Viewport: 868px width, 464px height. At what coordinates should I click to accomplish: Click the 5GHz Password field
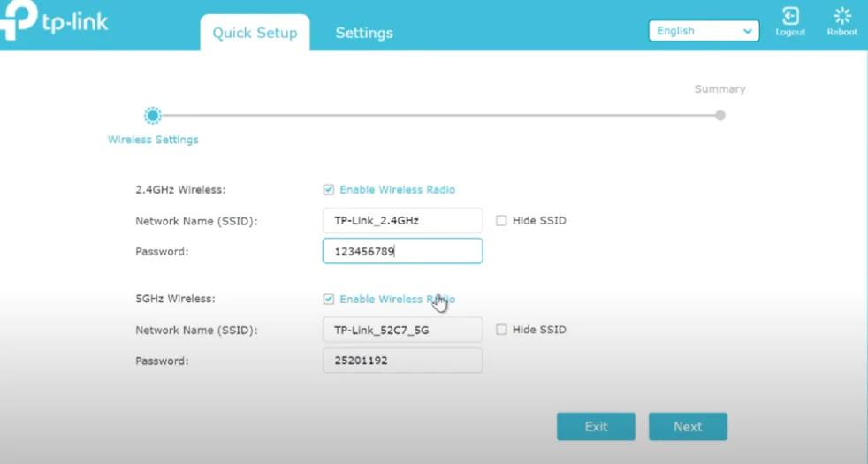click(x=402, y=361)
